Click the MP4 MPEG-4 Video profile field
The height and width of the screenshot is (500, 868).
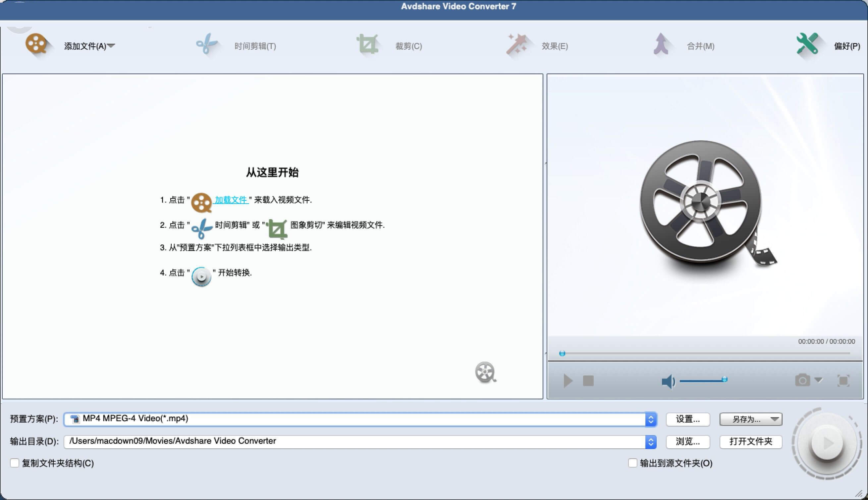pyautogui.click(x=360, y=419)
